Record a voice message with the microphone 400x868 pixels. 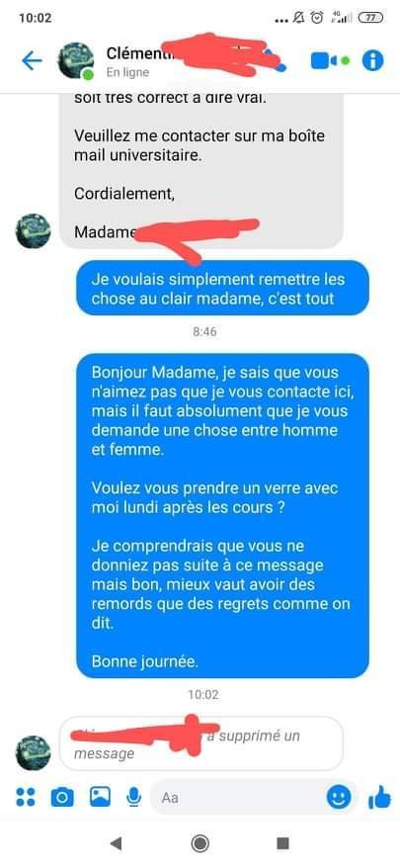(133, 797)
